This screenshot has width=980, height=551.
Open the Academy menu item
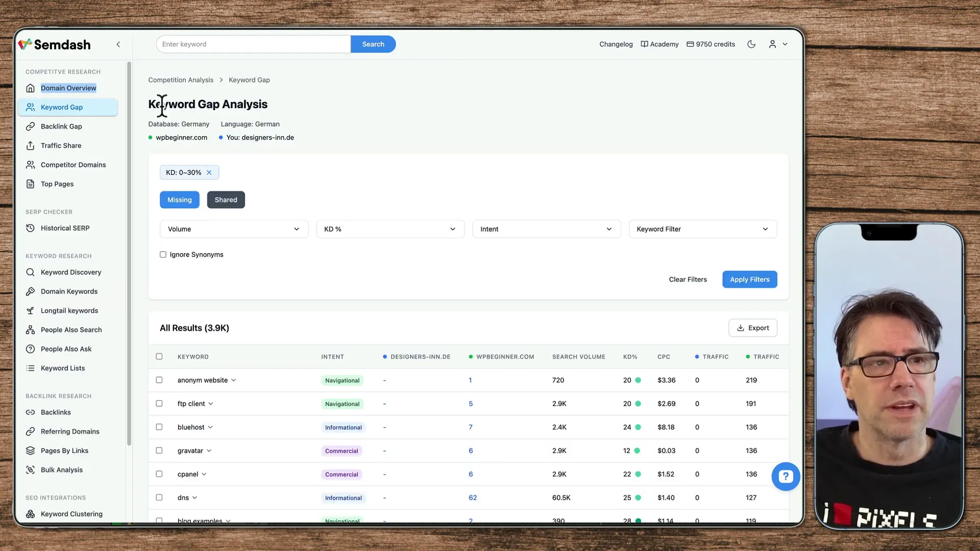click(659, 44)
